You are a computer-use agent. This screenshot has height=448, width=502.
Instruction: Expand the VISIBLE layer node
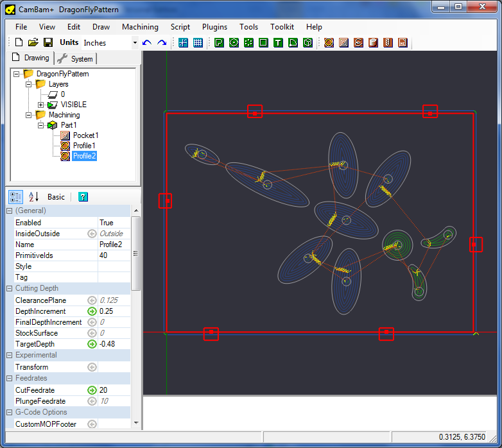[40, 105]
